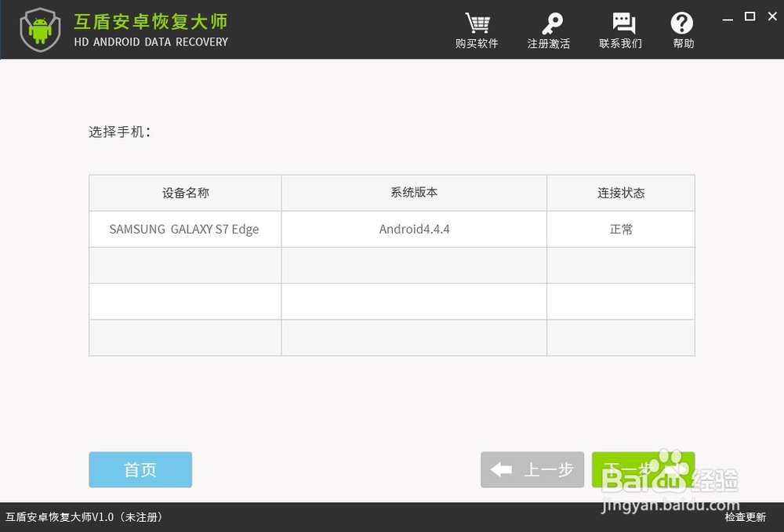Click the Android4.4.4 system version cell
The width and height of the screenshot is (784, 532).
tap(414, 229)
